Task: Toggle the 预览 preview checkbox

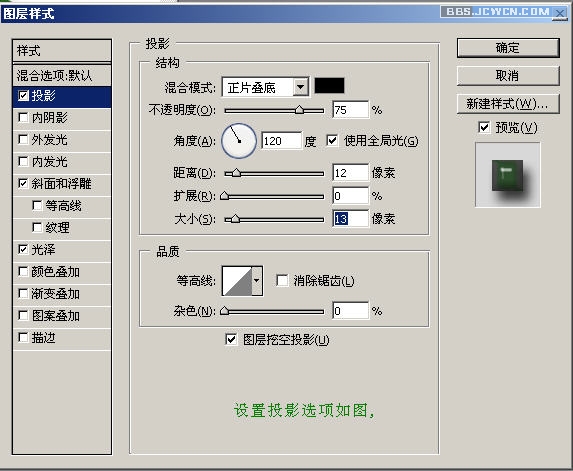Action: coord(484,128)
